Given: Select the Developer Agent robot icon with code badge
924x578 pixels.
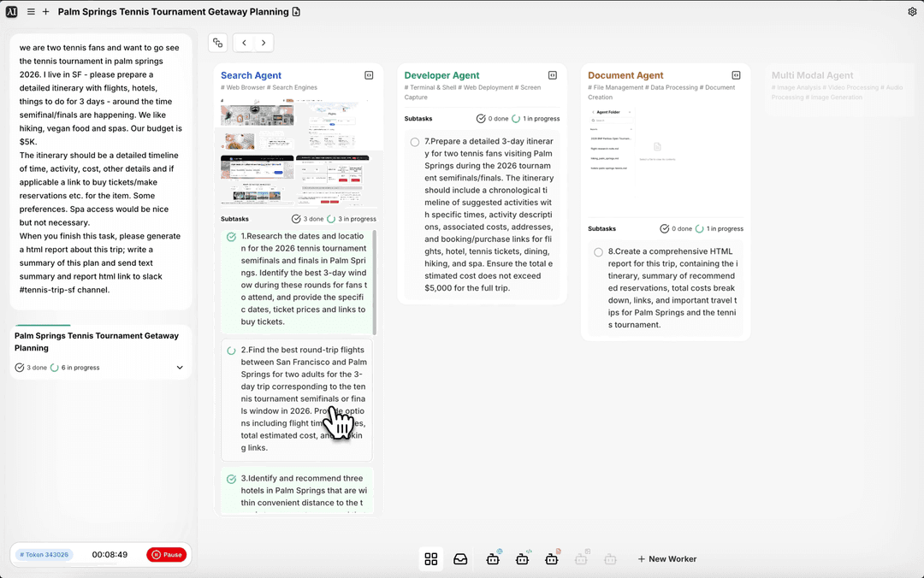Looking at the screenshot, I should click(x=523, y=559).
